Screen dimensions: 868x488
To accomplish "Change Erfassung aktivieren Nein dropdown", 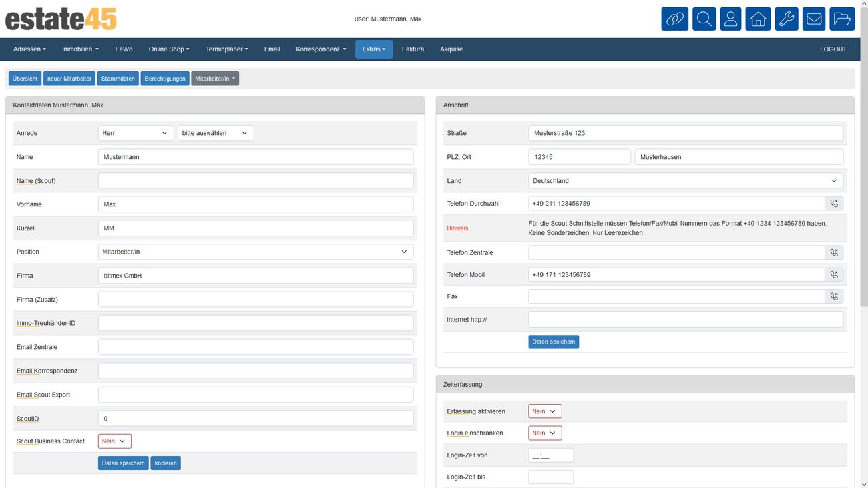I will click(545, 411).
